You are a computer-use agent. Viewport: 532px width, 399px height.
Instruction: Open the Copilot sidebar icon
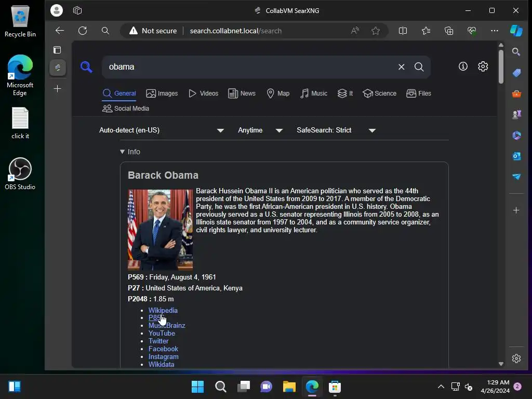(516, 31)
